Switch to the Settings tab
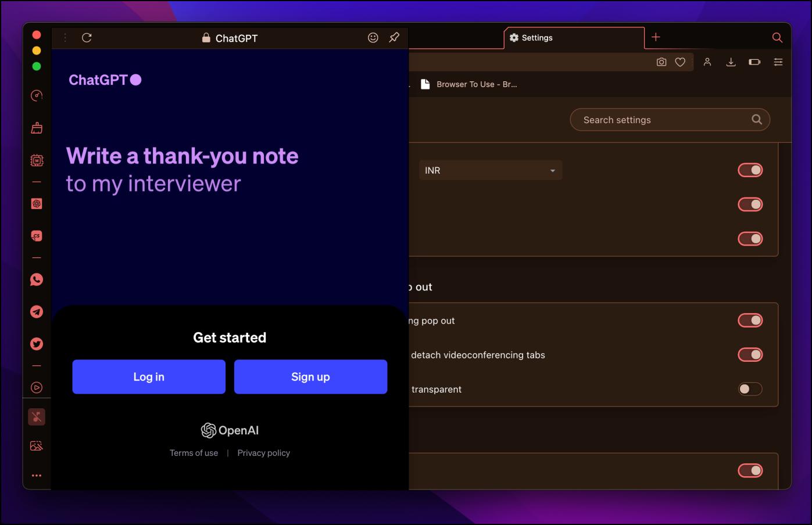The image size is (812, 525). (574, 38)
